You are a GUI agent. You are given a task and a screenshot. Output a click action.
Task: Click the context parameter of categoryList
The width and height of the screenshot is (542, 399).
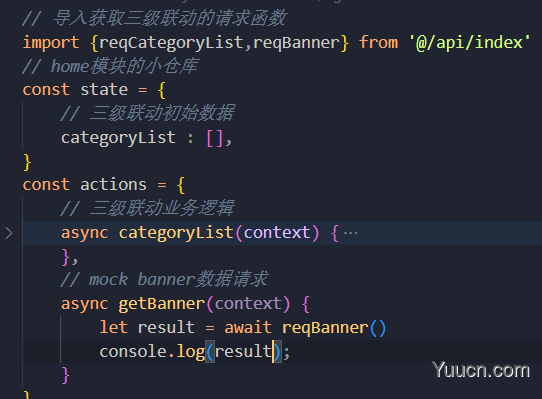tap(277, 233)
